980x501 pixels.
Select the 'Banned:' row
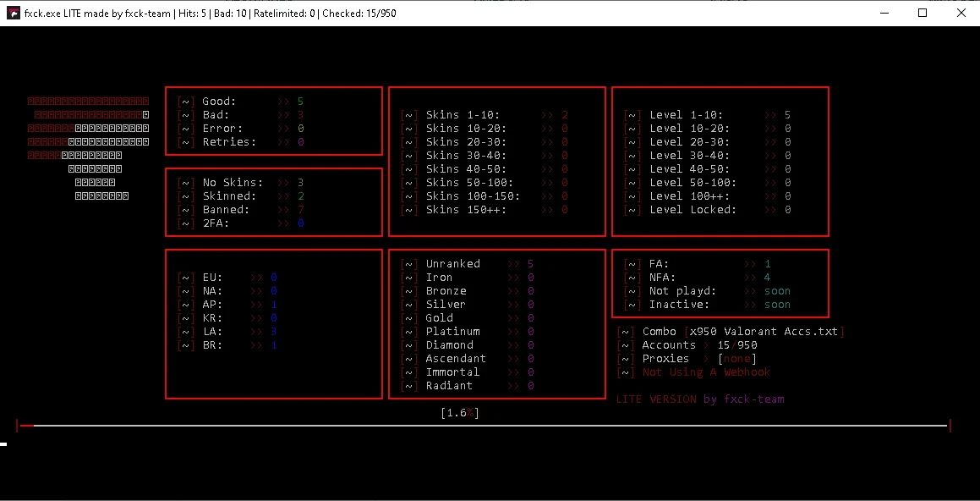point(241,210)
